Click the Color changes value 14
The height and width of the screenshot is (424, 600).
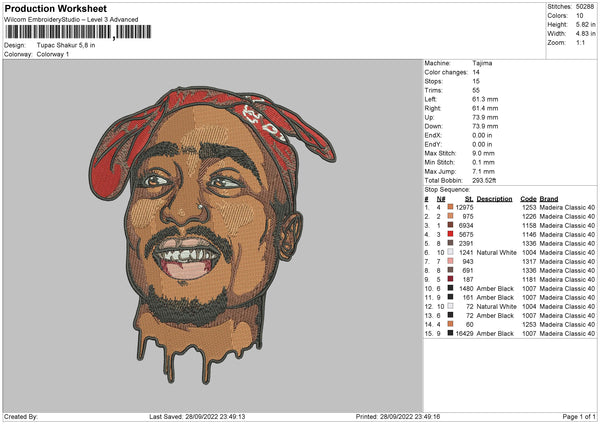click(x=476, y=72)
